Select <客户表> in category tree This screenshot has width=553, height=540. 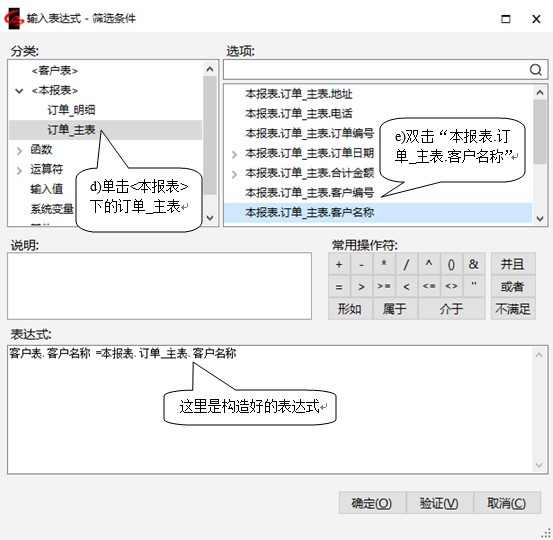55,71
